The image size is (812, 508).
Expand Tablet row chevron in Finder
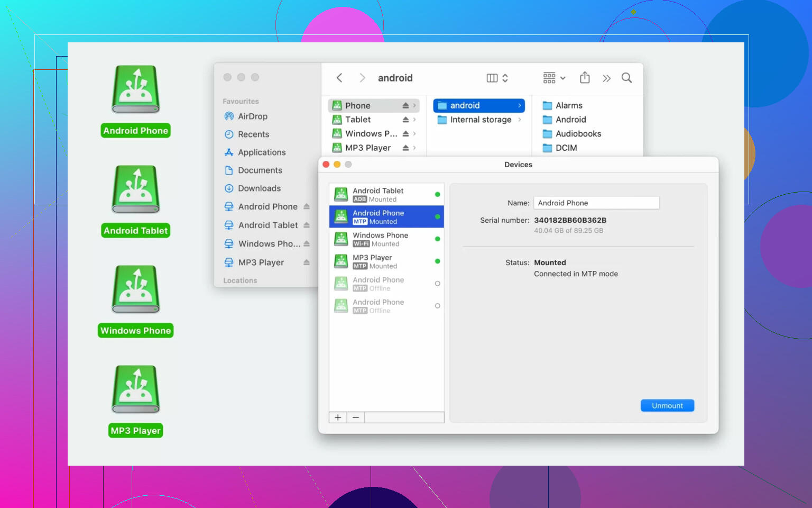[414, 120]
